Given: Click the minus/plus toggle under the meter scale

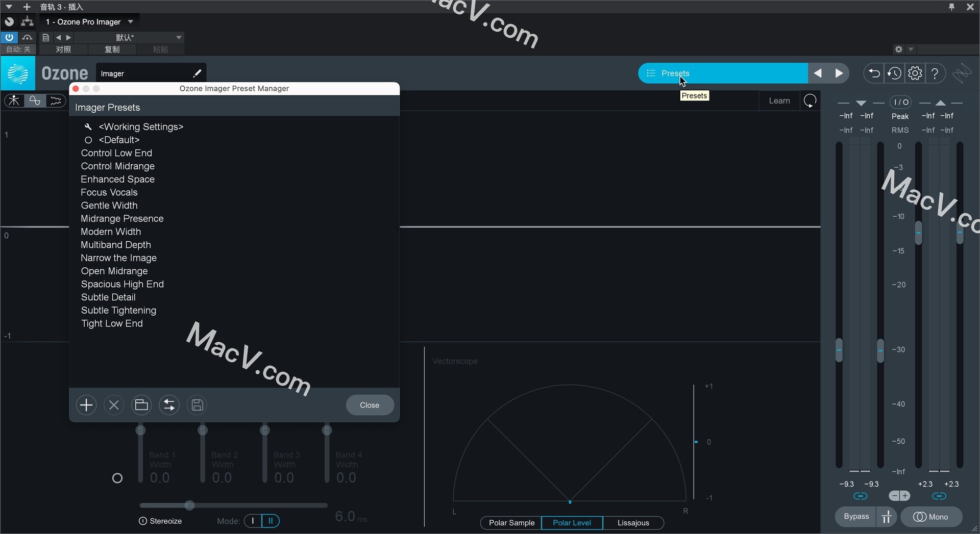Looking at the screenshot, I should point(899,496).
